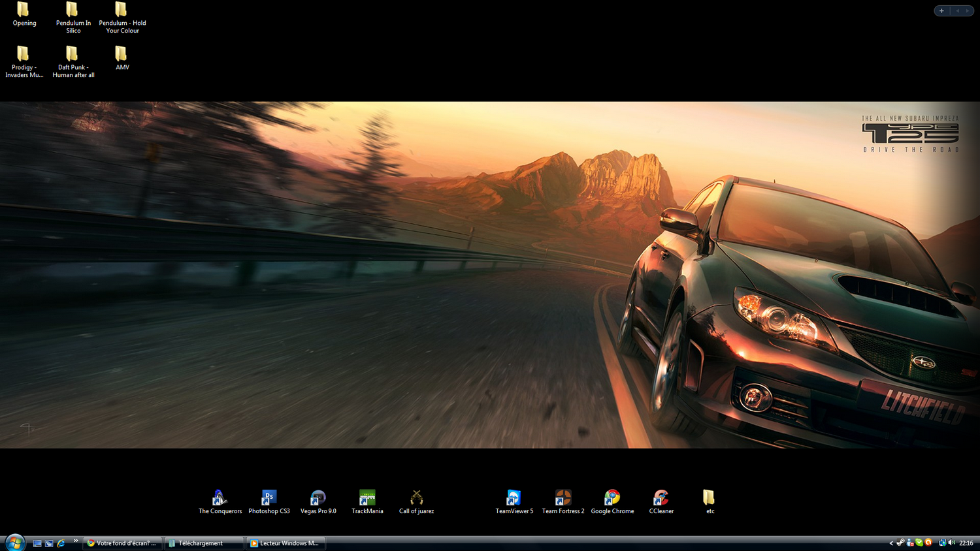980x551 pixels.
Task: Select the CCleaner desktop shortcut
Action: [661, 502]
